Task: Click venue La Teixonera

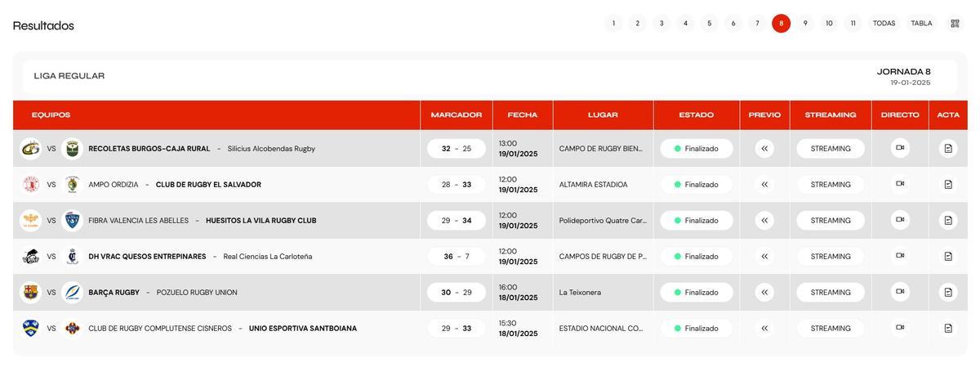Action: coord(580,293)
